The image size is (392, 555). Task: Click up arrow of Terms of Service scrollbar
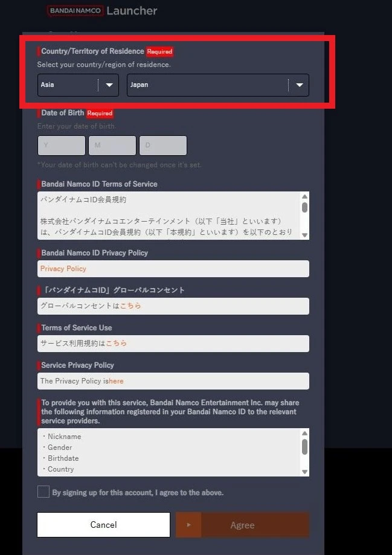click(x=304, y=196)
